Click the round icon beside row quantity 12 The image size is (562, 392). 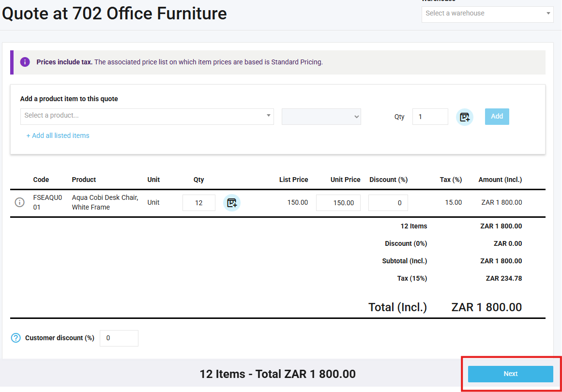[x=232, y=203]
